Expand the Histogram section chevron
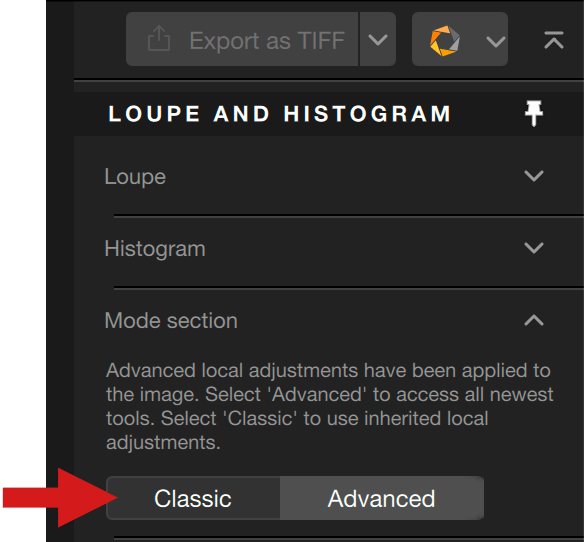Viewport: 584px width, 542px height. tap(534, 248)
